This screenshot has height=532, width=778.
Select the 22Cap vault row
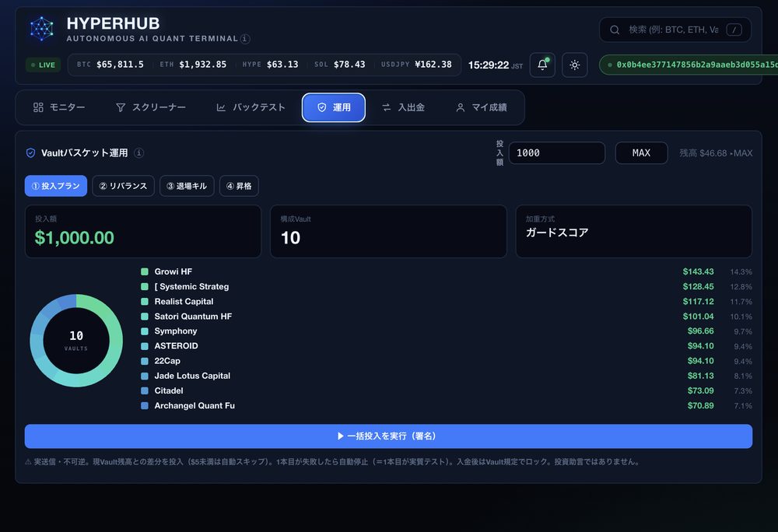coord(447,361)
